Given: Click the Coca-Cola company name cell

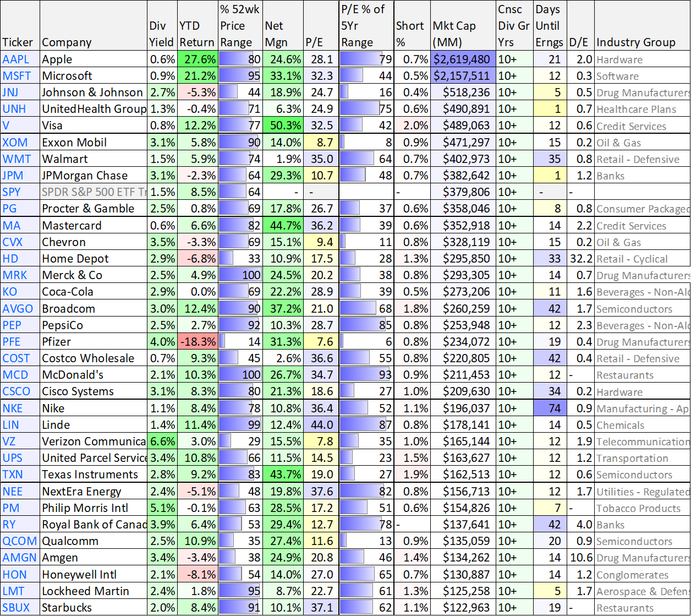Looking at the screenshot, I should (x=93, y=292).
